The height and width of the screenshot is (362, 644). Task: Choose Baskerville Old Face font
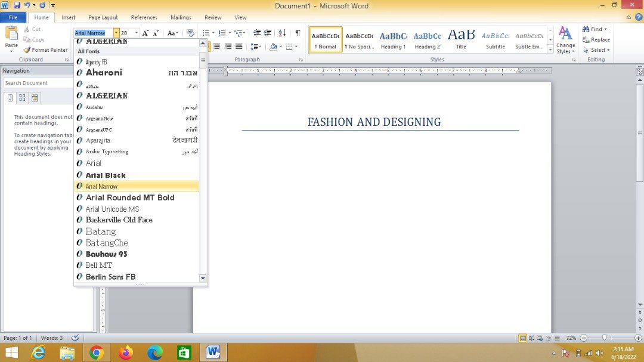137,220
